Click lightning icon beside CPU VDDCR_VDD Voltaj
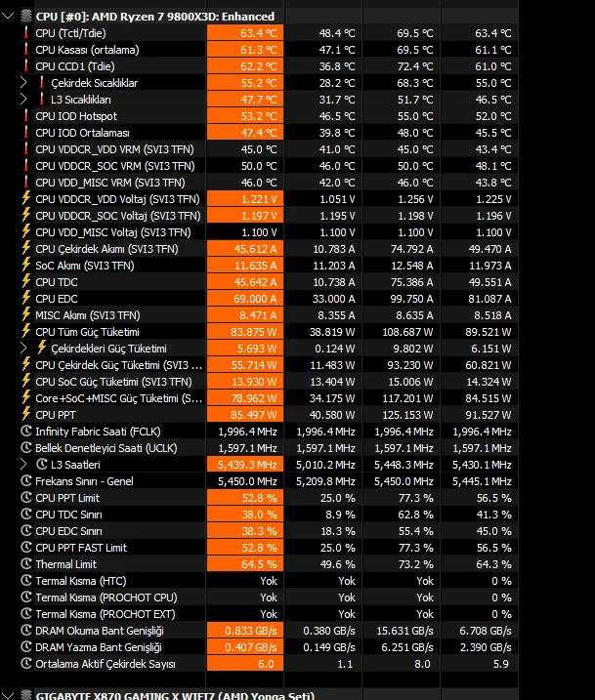The height and width of the screenshot is (700, 595). coord(26,198)
